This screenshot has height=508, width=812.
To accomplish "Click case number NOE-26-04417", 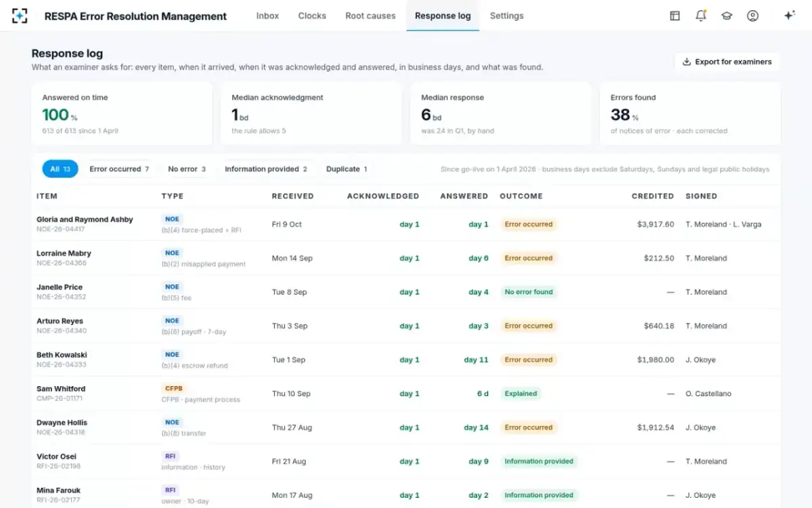I will 61,230.
